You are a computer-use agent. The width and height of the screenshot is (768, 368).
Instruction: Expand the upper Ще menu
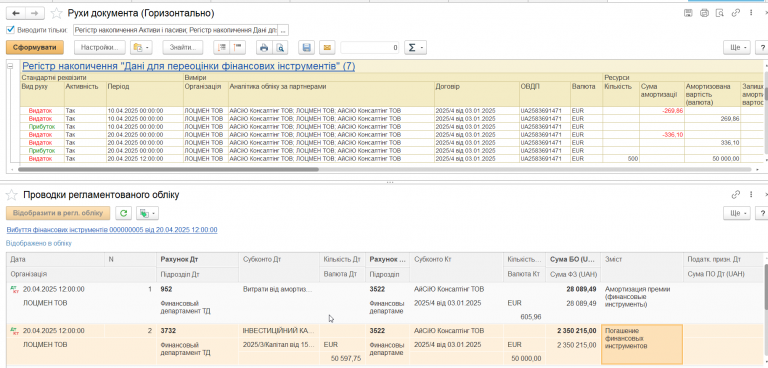point(737,48)
